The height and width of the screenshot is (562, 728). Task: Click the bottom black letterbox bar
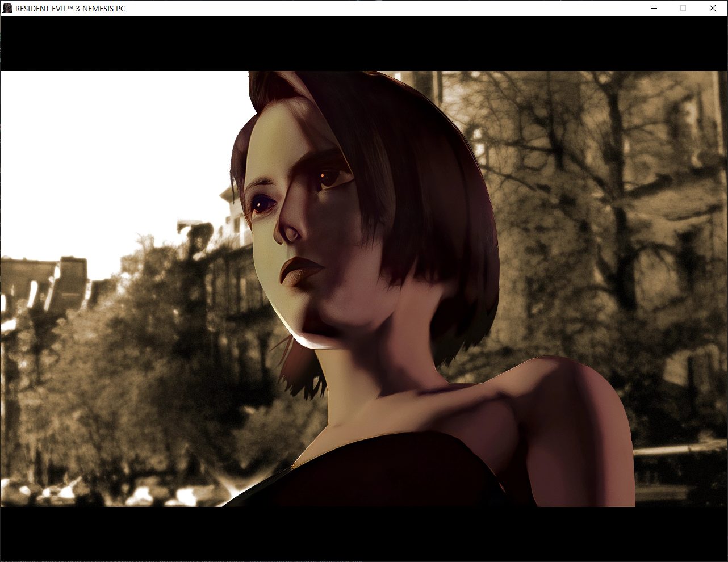pos(363,532)
